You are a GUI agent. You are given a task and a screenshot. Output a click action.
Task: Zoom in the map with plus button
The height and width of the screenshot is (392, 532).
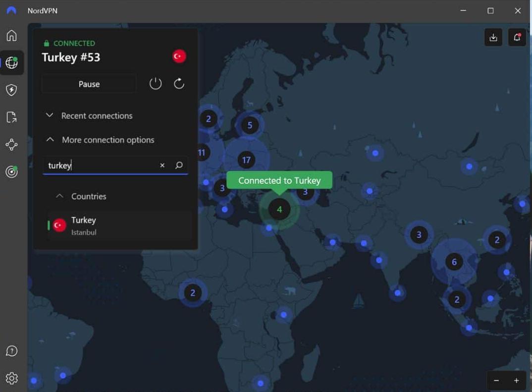[516, 381]
